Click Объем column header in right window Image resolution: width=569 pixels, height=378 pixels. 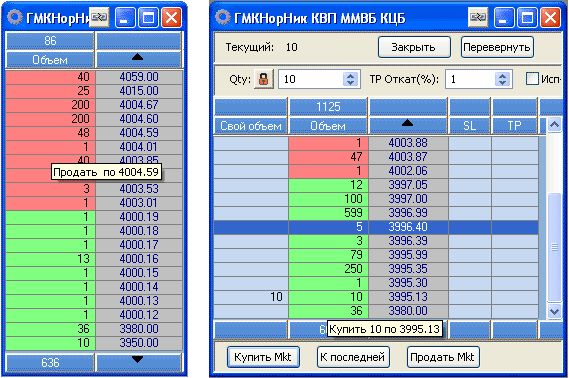(x=328, y=126)
